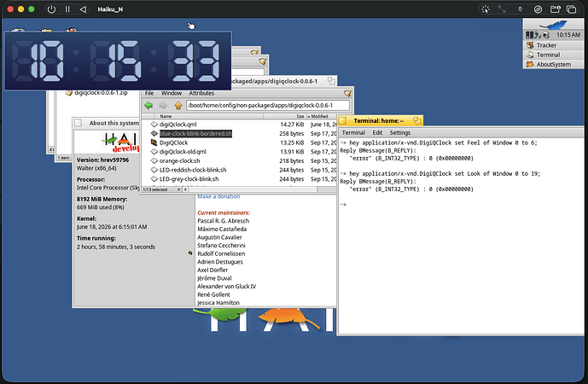This screenshot has width=588, height=384.
Task: Click '669 MiB used (8%)' memory text
Action: coord(100,207)
